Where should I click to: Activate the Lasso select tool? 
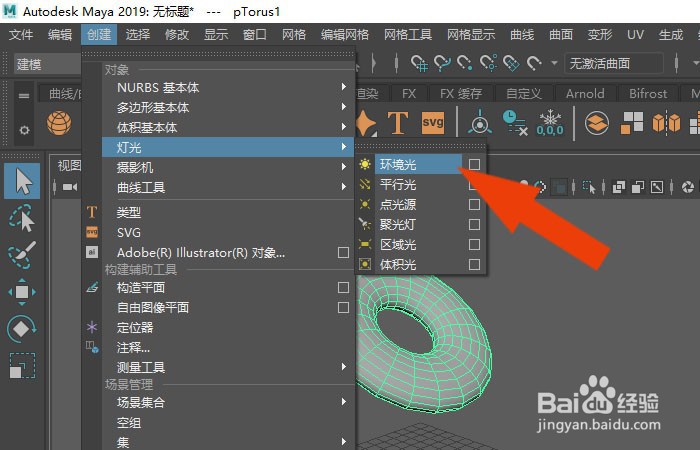(21, 218)
